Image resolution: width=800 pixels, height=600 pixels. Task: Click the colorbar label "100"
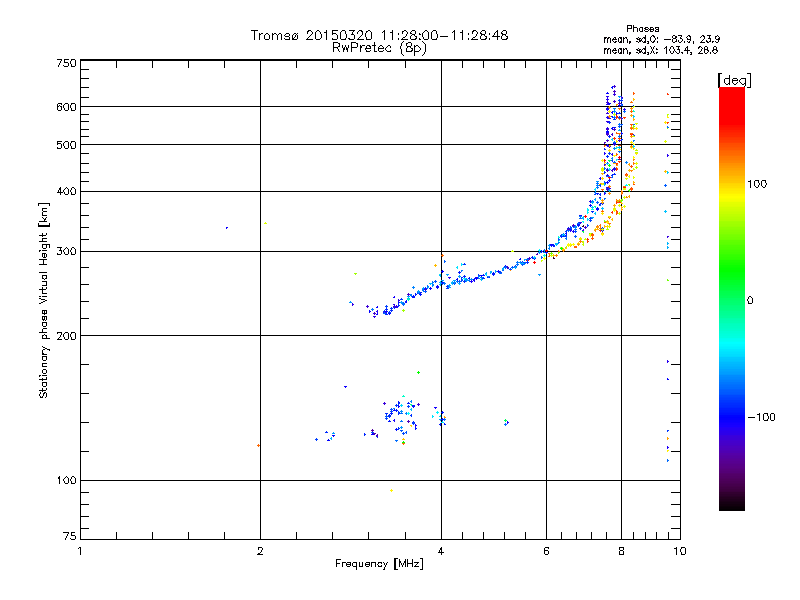[757, 184]
